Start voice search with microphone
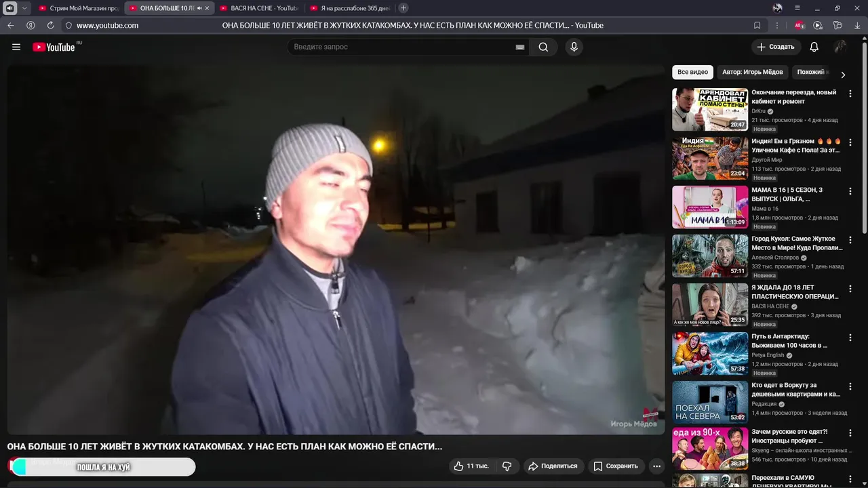This screenshot has height=488, width=868. (574, 47)
